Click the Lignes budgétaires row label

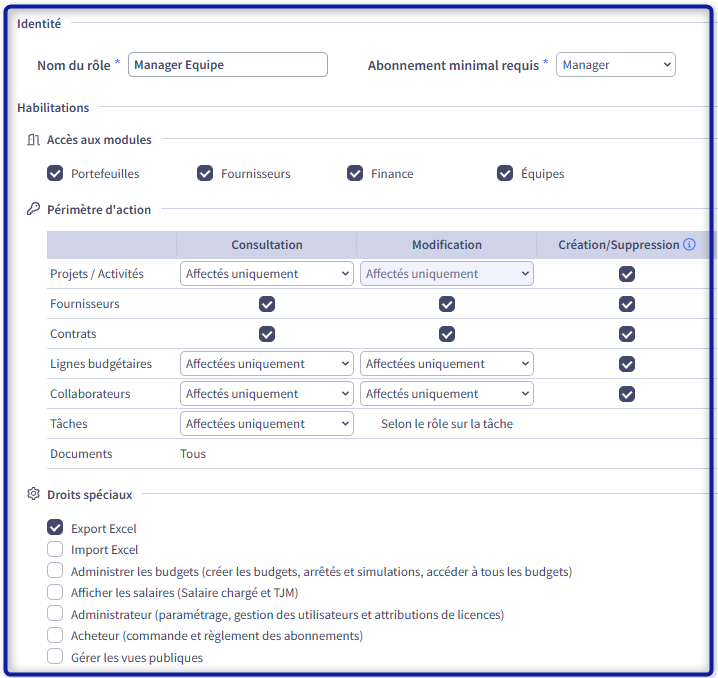101,364
